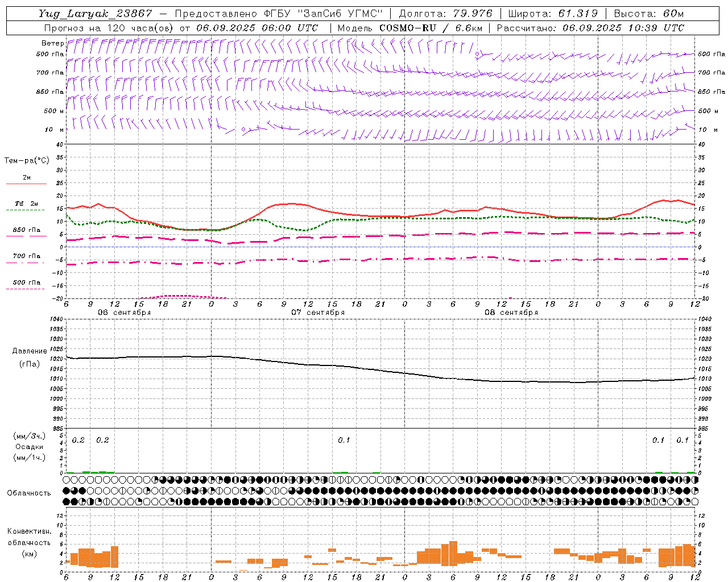Click the '500 гПа' temperature legend entry
This screenshot has height=582, width=728.
(x=27, y=282)
